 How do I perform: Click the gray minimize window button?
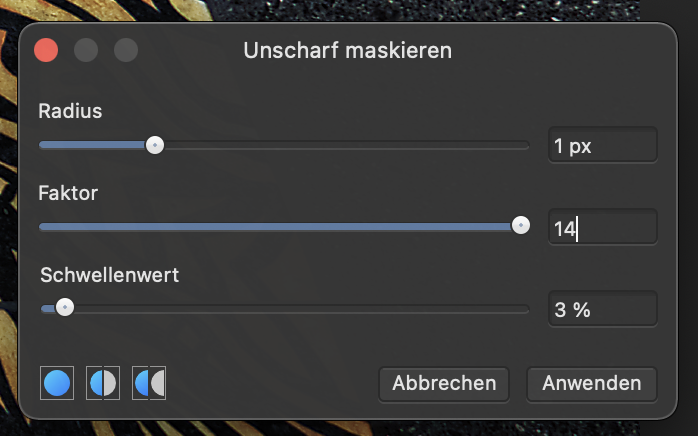[x=86, y=50]
